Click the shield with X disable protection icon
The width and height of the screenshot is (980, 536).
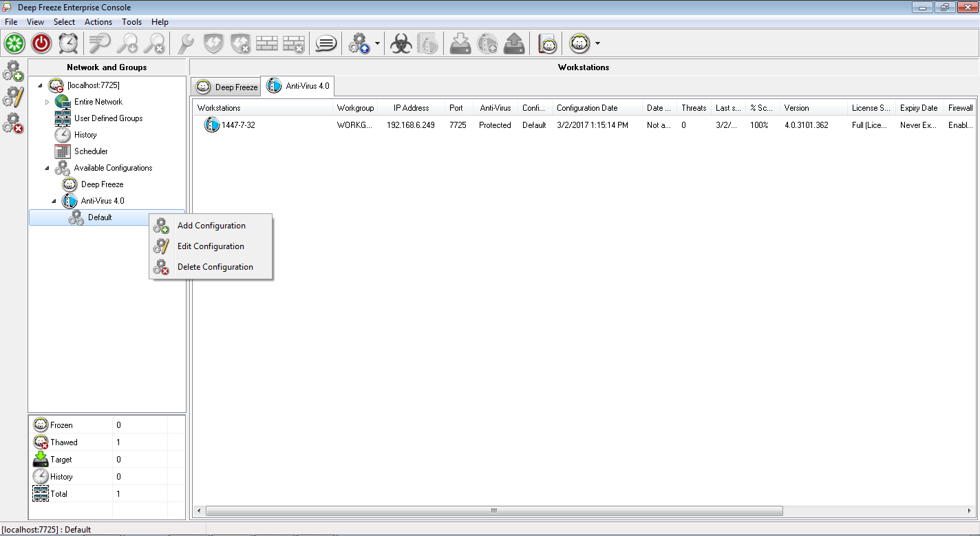[240, 43]
